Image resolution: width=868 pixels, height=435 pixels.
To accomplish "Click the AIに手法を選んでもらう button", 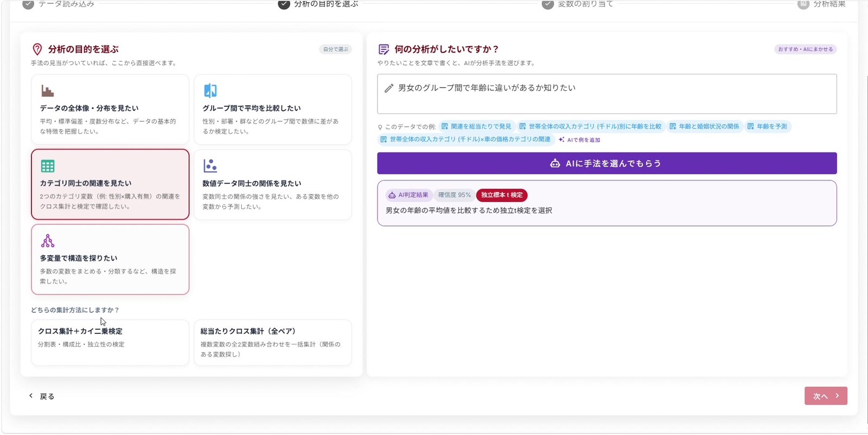I will pyautogui.click(x=607, y=163).
